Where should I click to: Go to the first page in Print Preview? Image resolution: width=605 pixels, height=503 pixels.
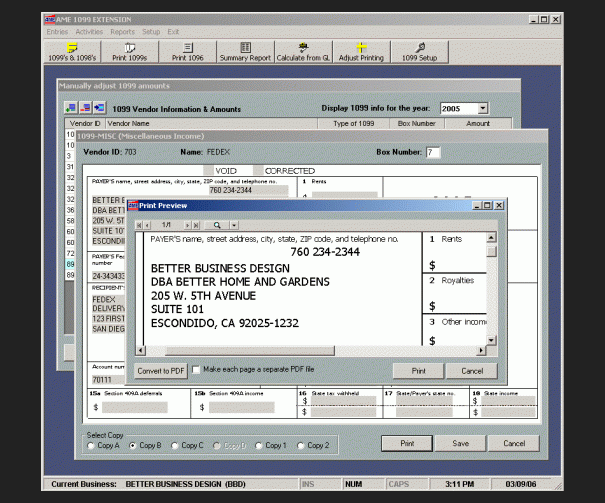click(139, 225)
